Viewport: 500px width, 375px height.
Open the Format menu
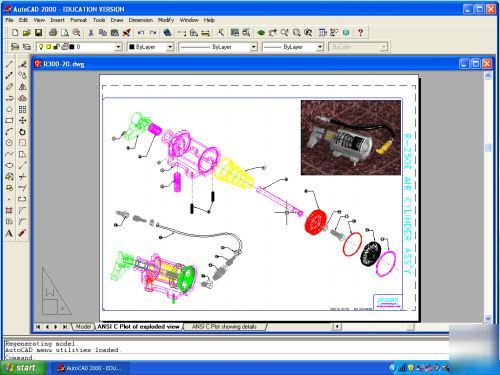[79, 20]
